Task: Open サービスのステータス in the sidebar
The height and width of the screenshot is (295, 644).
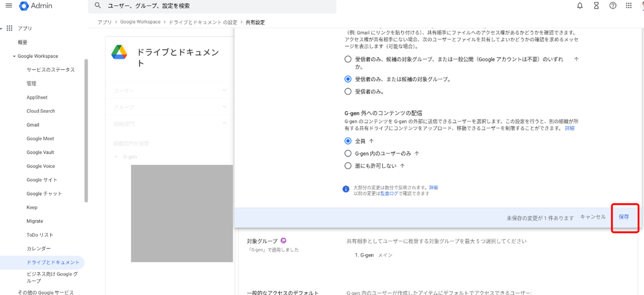Action: pos(50,70)
